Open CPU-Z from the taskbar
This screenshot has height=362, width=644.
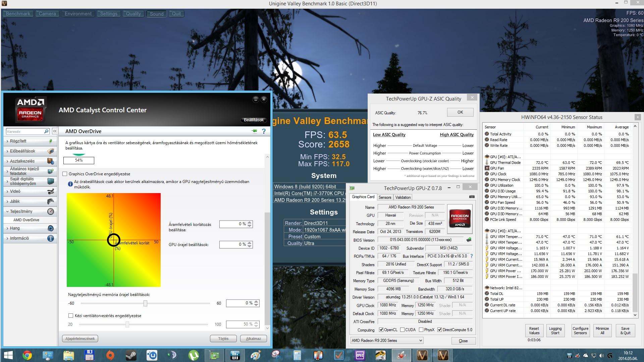coord(360,355)
